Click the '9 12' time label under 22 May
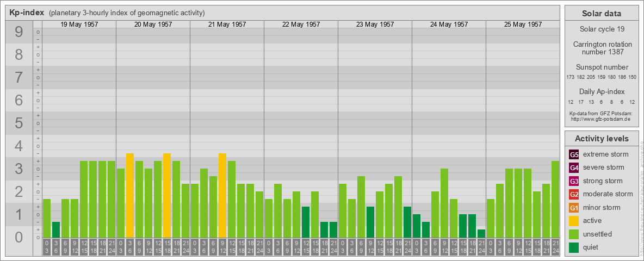 coord(296,247)
